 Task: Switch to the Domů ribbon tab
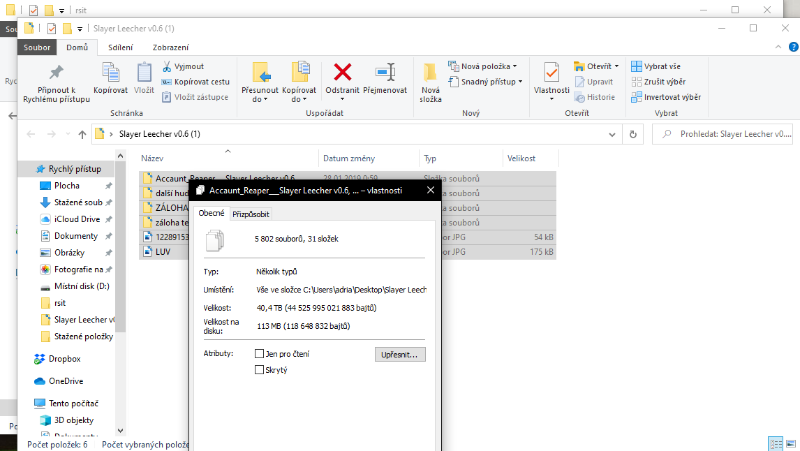(77, 47)
